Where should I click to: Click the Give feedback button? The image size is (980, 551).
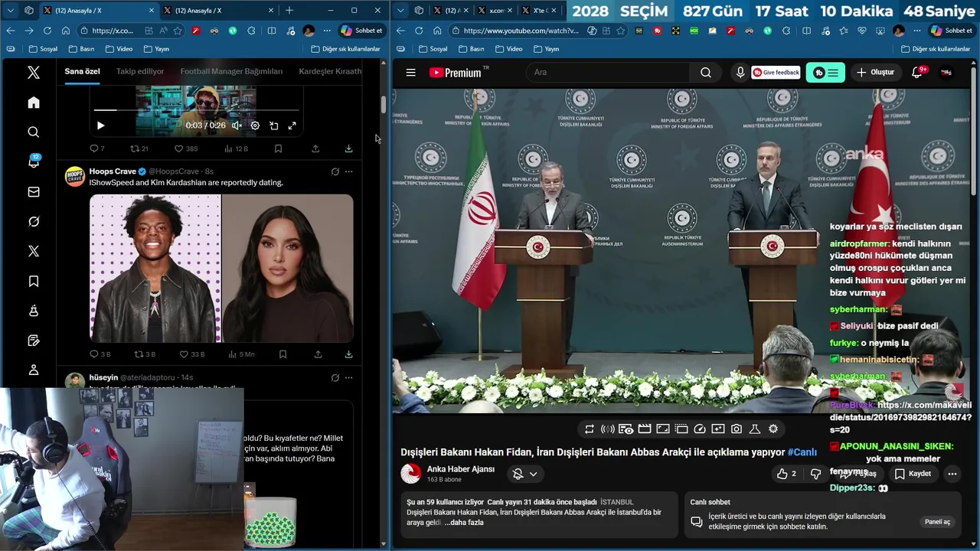tap(776, 72)
